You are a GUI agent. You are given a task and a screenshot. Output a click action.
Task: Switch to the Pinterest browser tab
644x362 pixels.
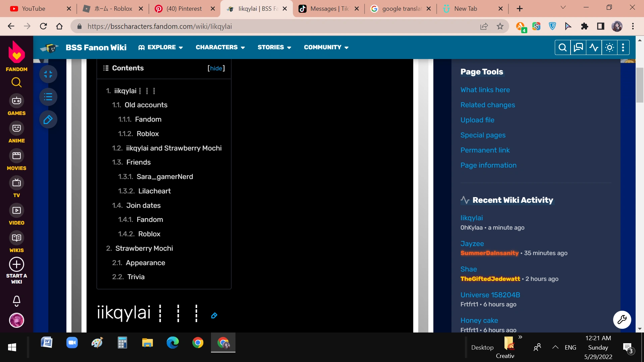tap(184, 9)
